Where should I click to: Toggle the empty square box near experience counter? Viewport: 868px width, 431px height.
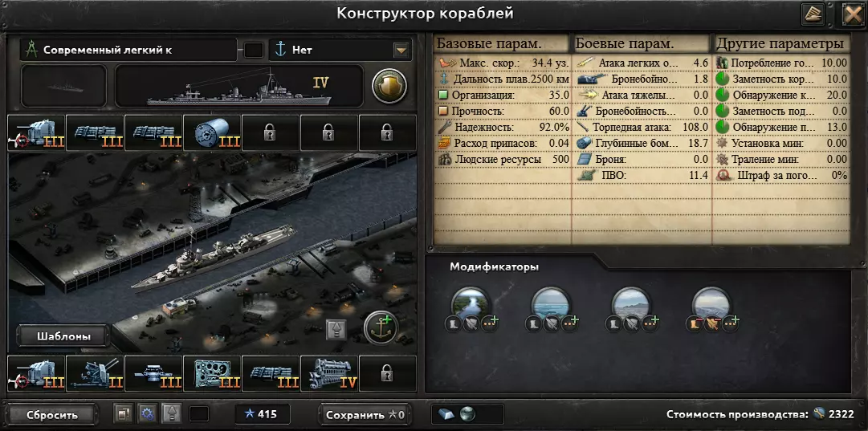(198, 414)
